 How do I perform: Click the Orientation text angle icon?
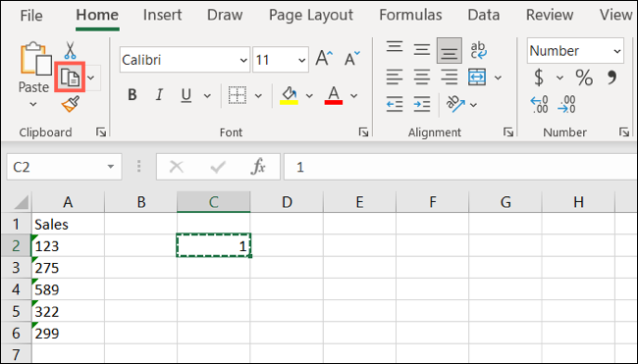point(455,105)
